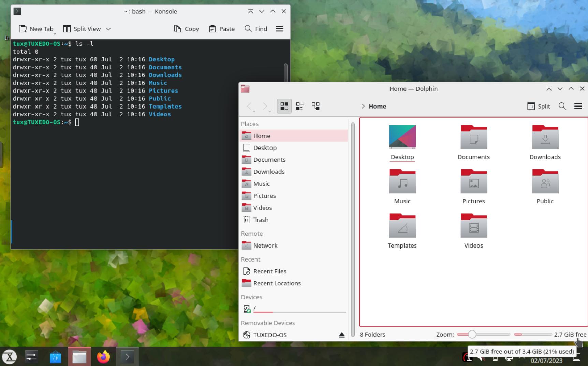Select Home in Places sidebar

click(x=294, y=136)
